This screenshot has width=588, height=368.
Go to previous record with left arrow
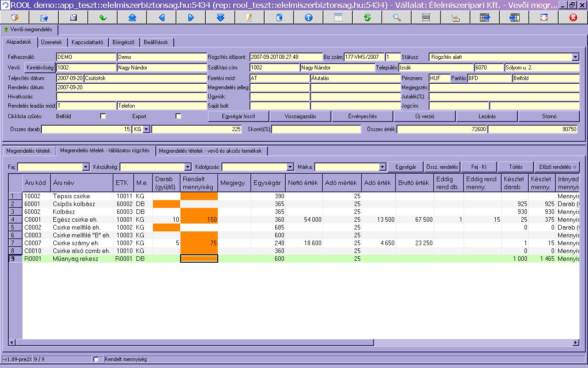tap(161, 17)
